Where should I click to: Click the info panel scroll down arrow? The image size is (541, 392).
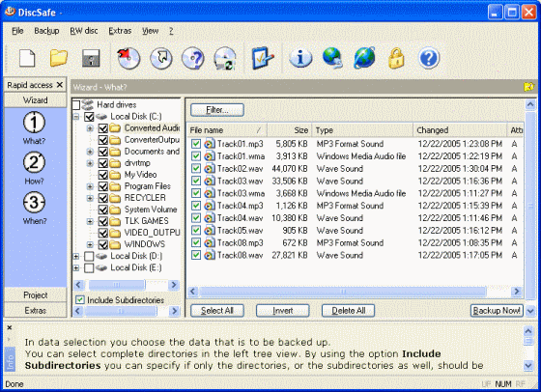[528, 365]
